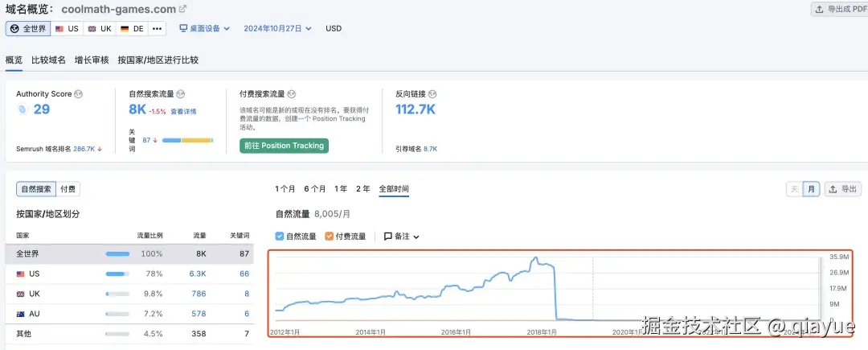Select the 付费 toggle button
868x350 pixels.
(x=68, y=189)
